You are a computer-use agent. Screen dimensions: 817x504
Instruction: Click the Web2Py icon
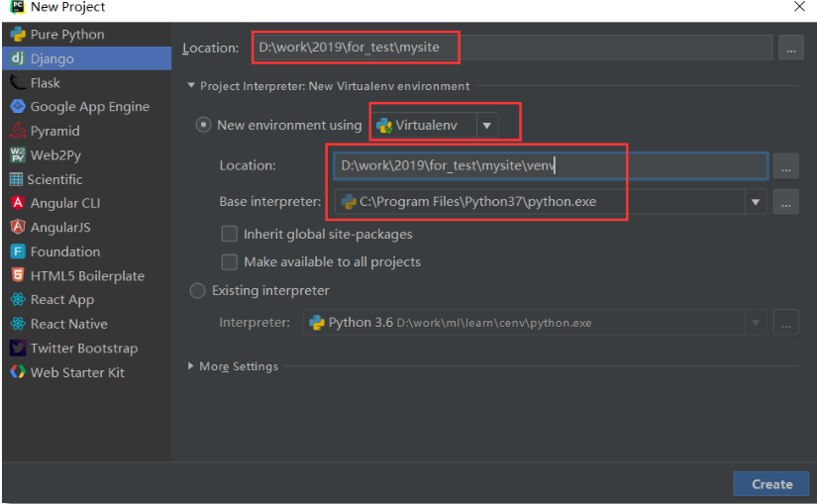pos(18,154)
